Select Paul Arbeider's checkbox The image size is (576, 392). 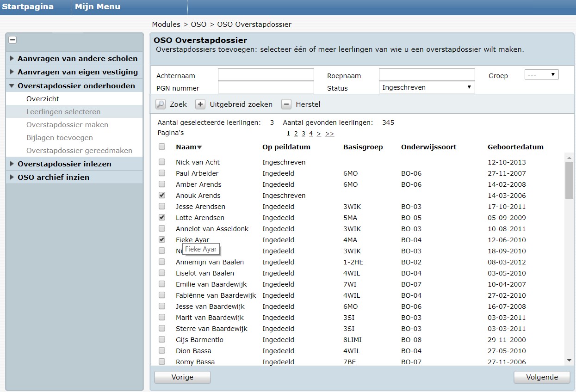[x=162, y=173]
